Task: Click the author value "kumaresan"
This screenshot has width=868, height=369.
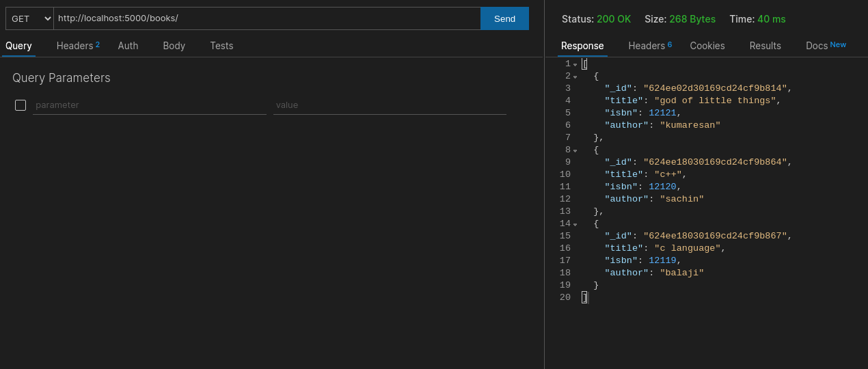Action: [x=690, y=125]
